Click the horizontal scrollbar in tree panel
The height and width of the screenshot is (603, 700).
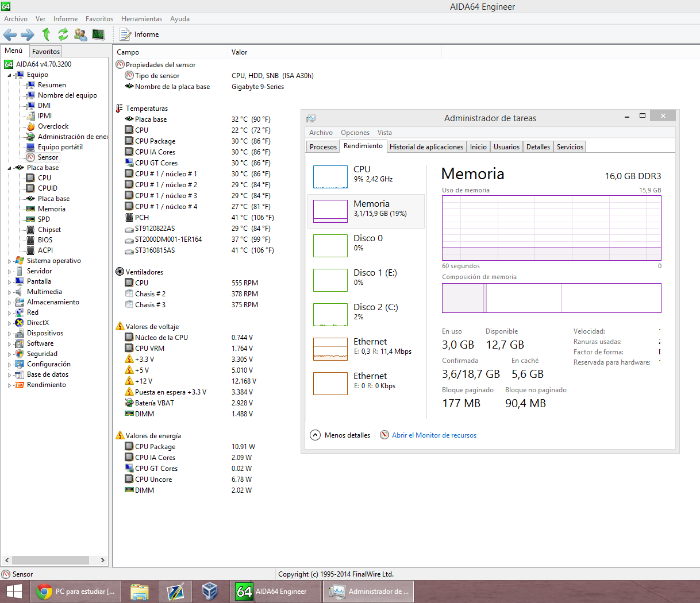(x=51, y=560)
